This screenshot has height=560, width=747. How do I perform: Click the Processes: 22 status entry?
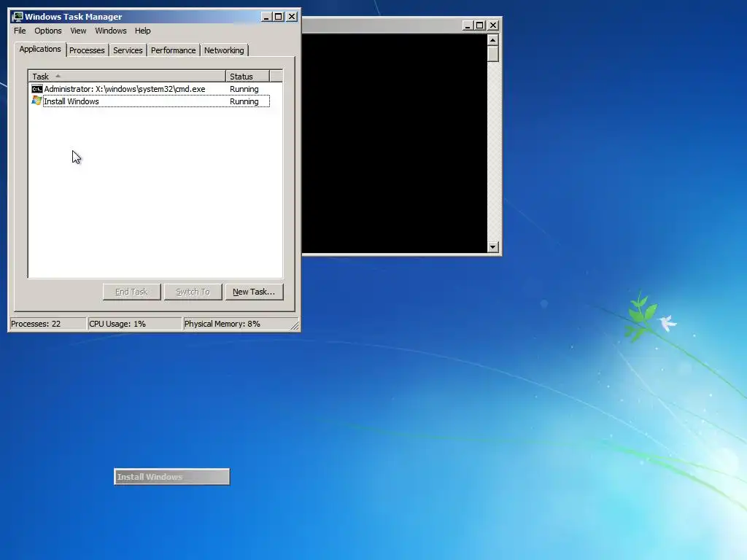47,324
